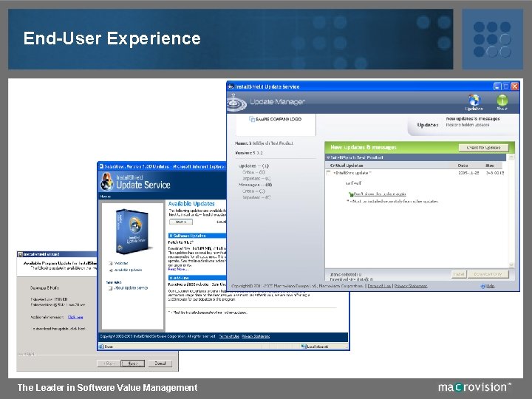Open Privacy Statement link in Update Manager
This screenshot has height=399, width=532.
coord(411,287)
